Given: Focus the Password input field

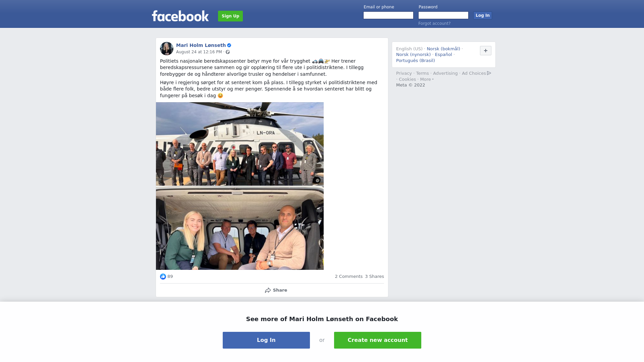Looking at the screenshot, I should pos(443,15).
